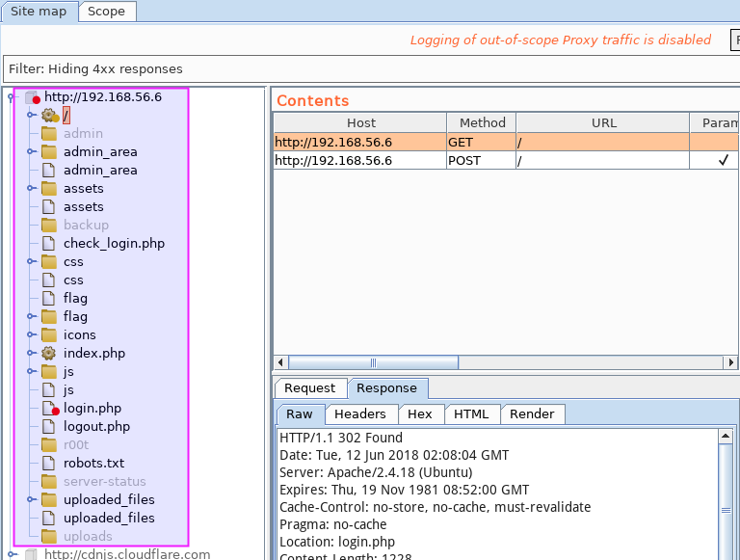740x560 pixels.
Task: Collapse the http://192.168.56.6 host tree
Action: click(x=11, y=97)
